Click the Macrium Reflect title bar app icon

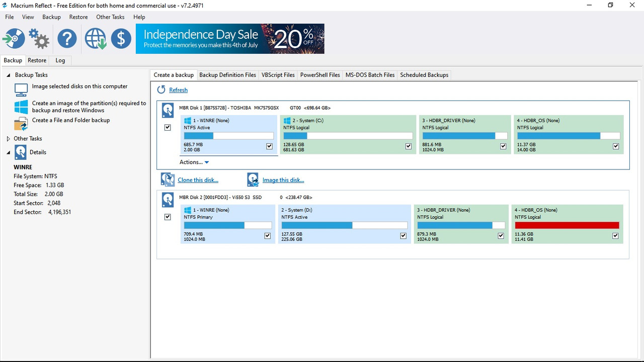tap(5, 6)
